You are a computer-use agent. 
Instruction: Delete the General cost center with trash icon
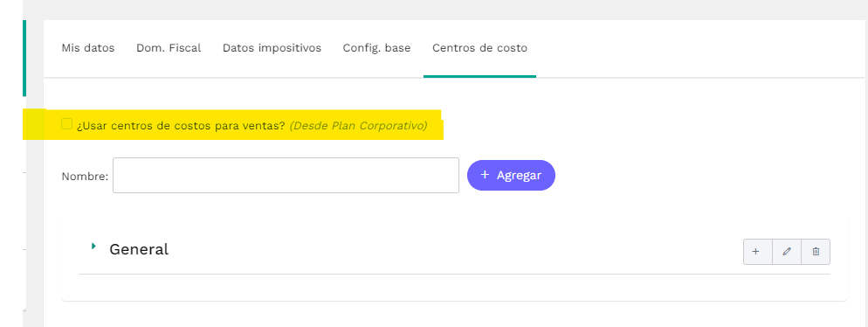point(816,252)
